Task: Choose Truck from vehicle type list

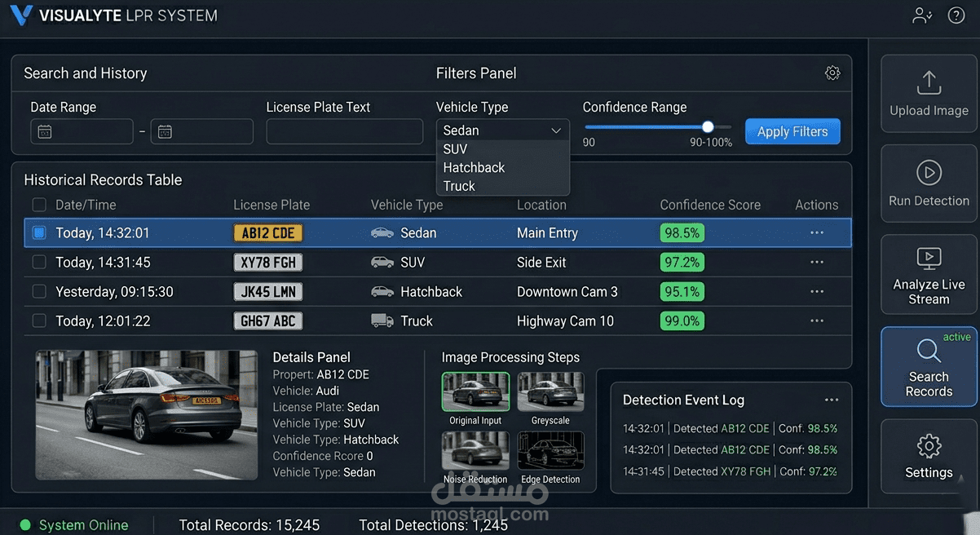Action: tap(503, 186)
